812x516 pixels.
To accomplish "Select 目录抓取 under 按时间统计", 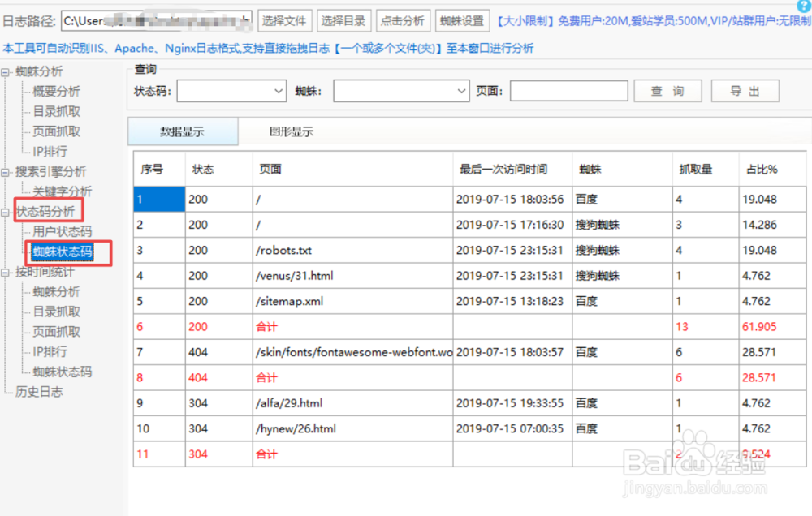I will (x=57, y=312).
